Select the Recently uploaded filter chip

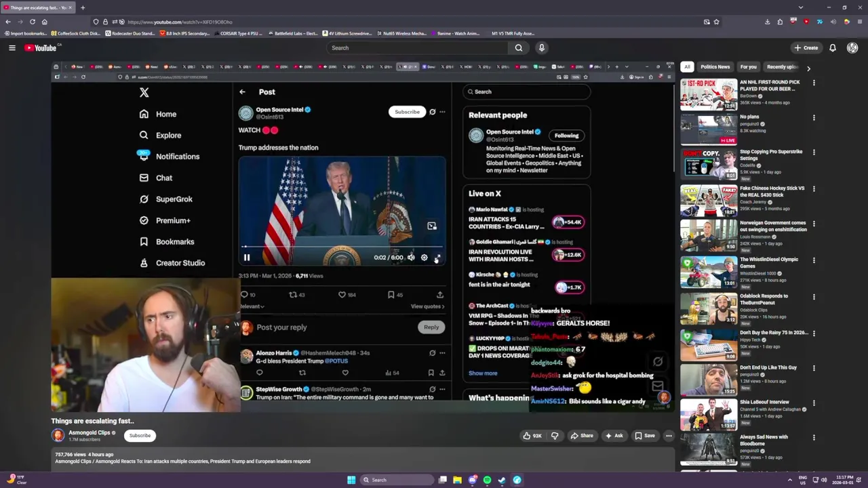coord(782,67)
